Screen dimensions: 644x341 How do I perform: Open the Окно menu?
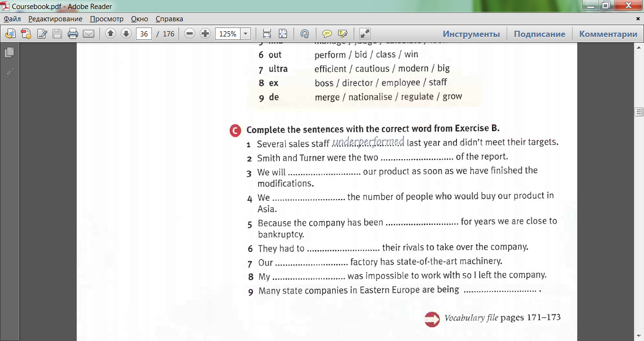[140, 19]
